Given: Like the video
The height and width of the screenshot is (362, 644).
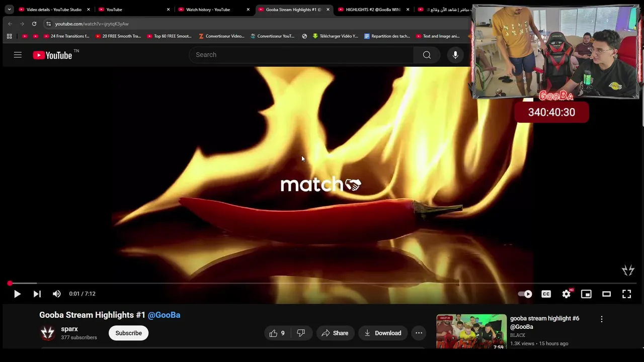Looking at the screenshot, I should [277, 333].
